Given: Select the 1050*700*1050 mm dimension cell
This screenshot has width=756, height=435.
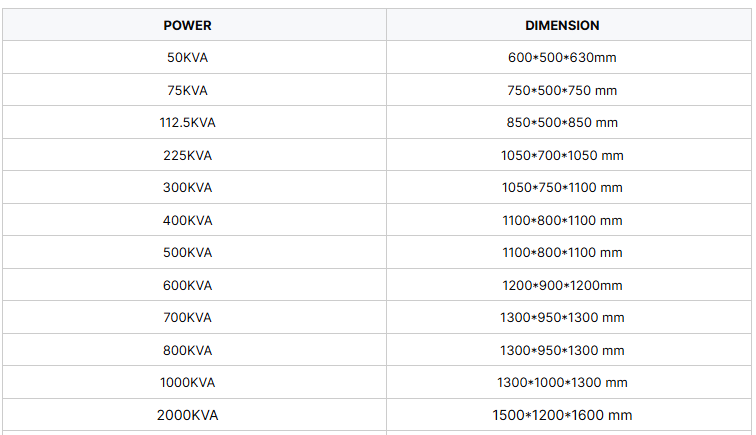Looking at the screenshot, I should [x=562, y=155].
